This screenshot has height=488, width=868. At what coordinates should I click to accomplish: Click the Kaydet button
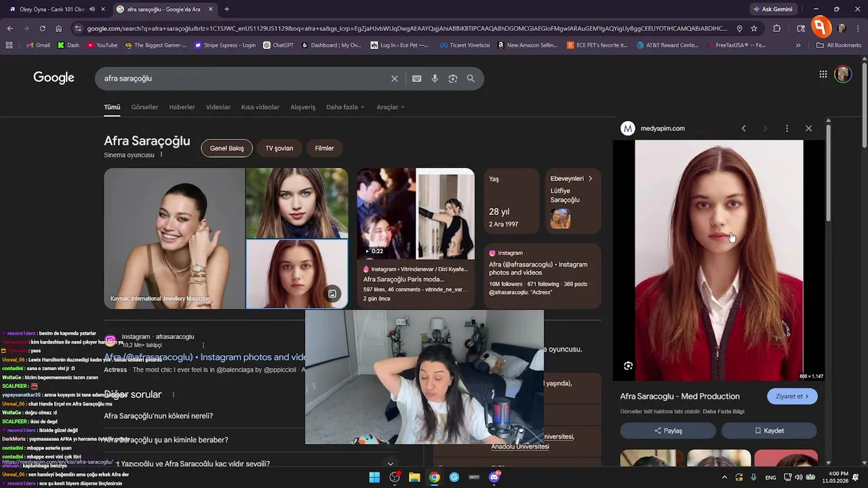[x=769, y=430]
